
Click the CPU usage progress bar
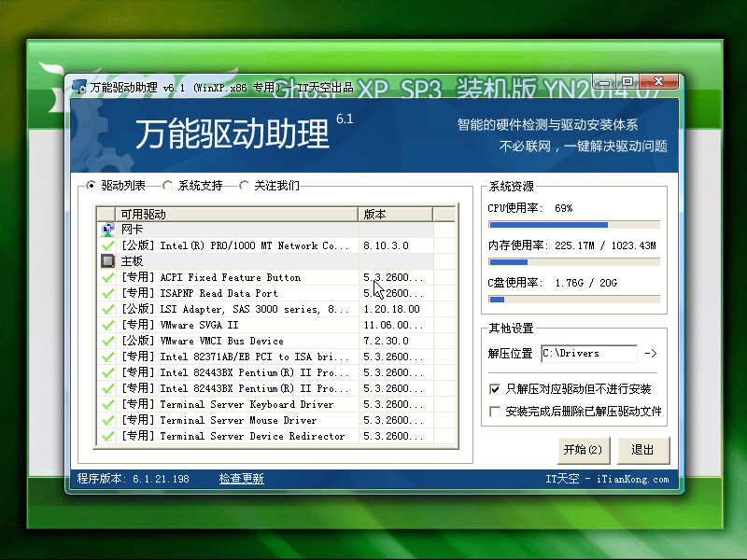tap(574, 225)
